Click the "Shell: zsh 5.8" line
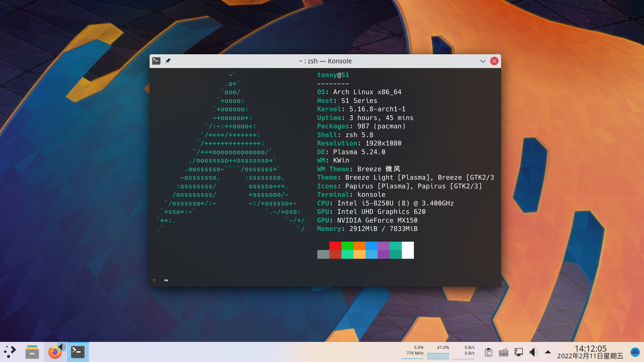 tap(345, 135)
